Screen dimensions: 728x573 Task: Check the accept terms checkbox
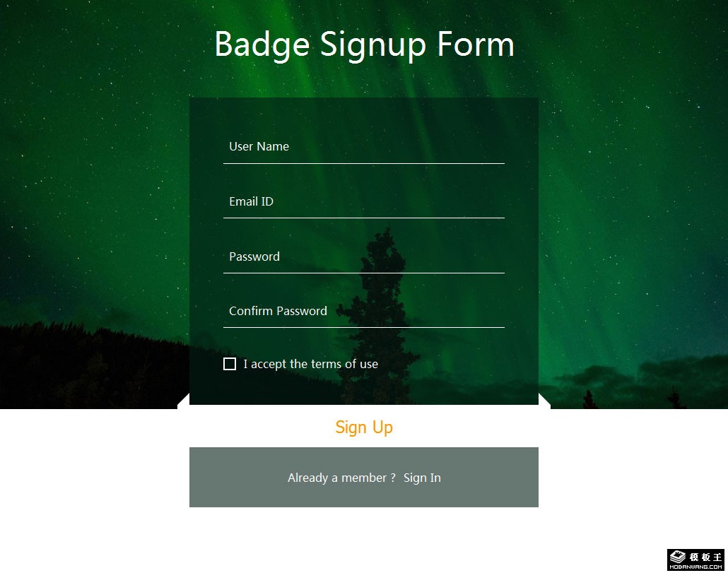pos(230,364)
